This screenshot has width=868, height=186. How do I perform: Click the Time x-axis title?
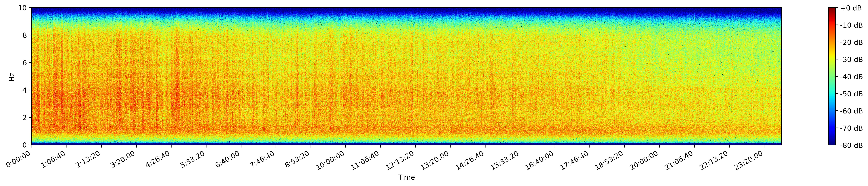[406, 177]
